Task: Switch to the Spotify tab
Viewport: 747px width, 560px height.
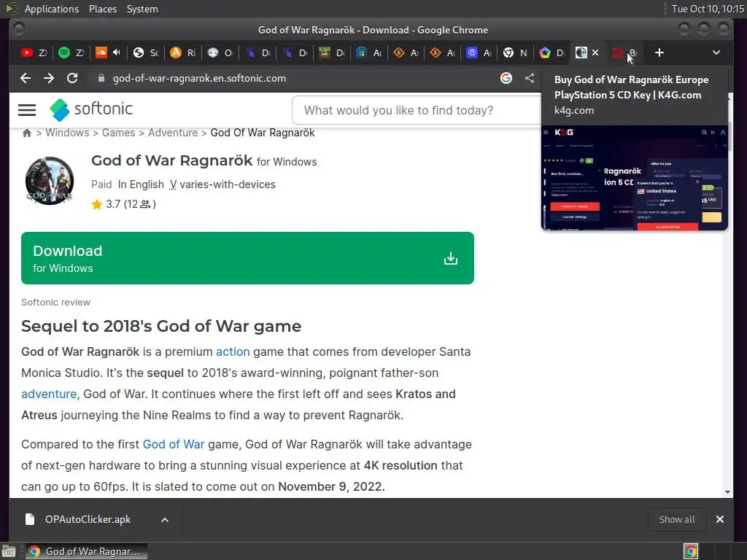Action: 71,52
